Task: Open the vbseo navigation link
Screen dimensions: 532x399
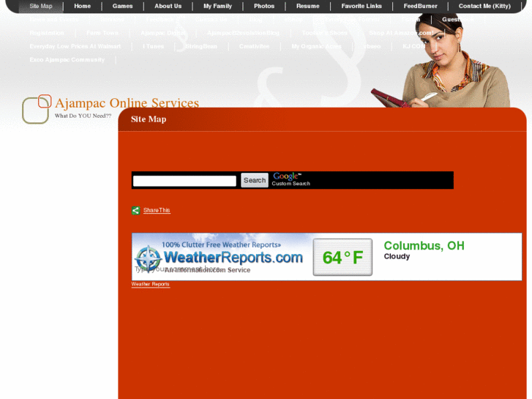Action: (372, 46)
